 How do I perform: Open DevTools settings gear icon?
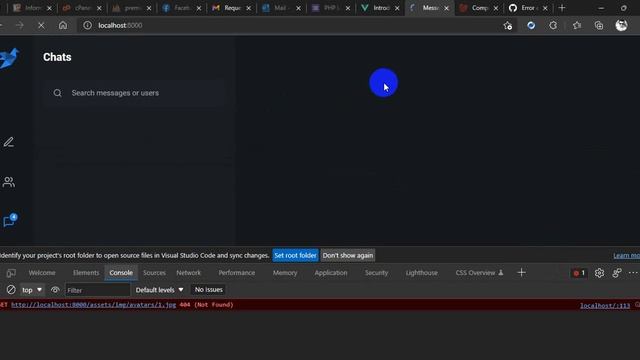[x=599, y=273]
